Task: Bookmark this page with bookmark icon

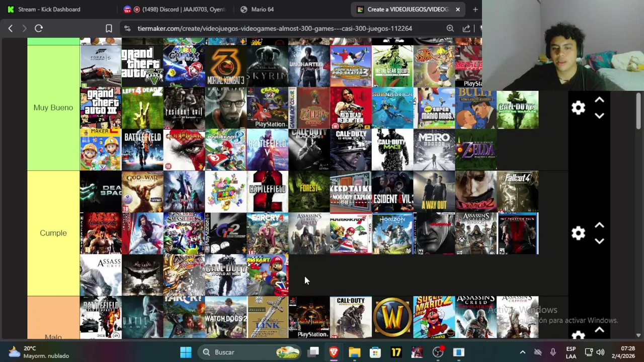Action: [x=109, y=29]
